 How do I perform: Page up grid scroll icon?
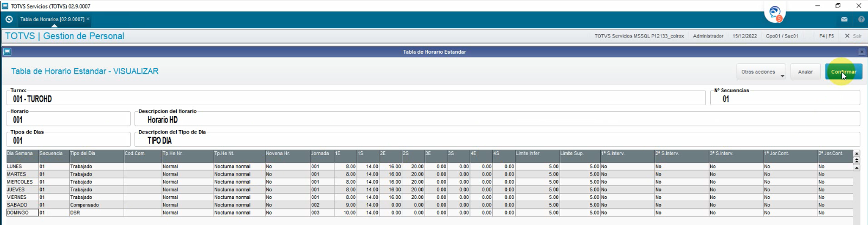[x=857, y=160]
